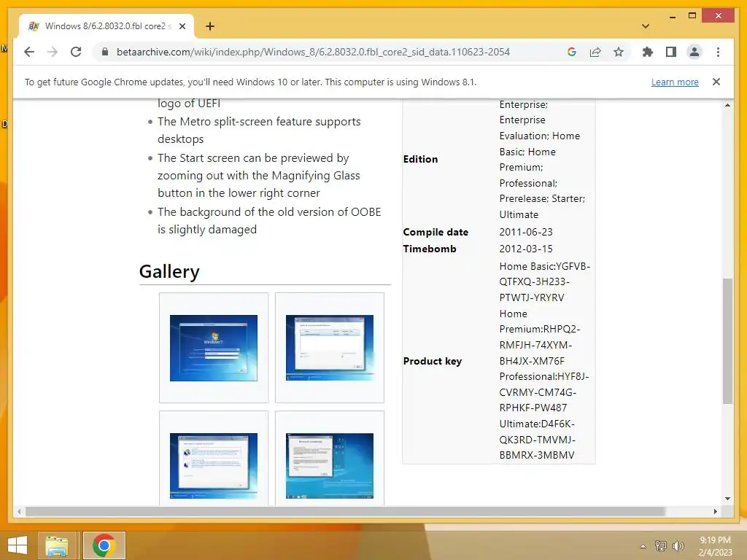View site info via padlock icon
The width and height of the screenshot is (747, 560).
pos(105,52)
